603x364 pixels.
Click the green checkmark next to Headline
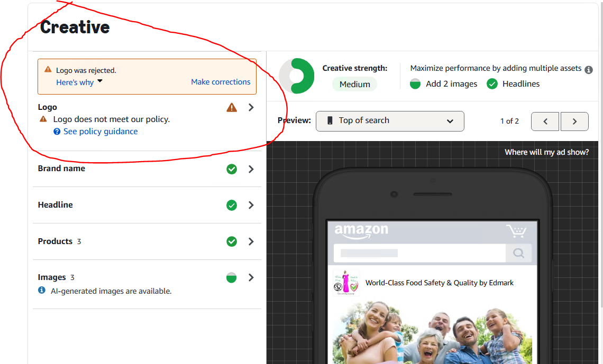232,206
